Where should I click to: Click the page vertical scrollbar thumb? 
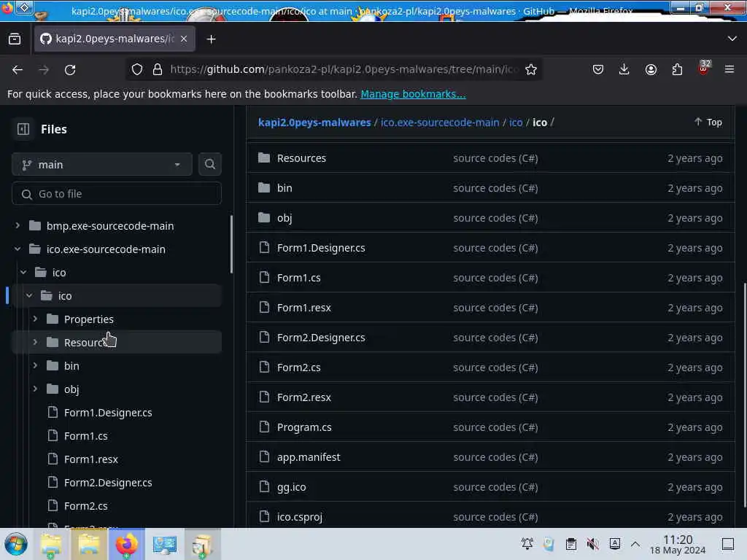tap(744, 395)
